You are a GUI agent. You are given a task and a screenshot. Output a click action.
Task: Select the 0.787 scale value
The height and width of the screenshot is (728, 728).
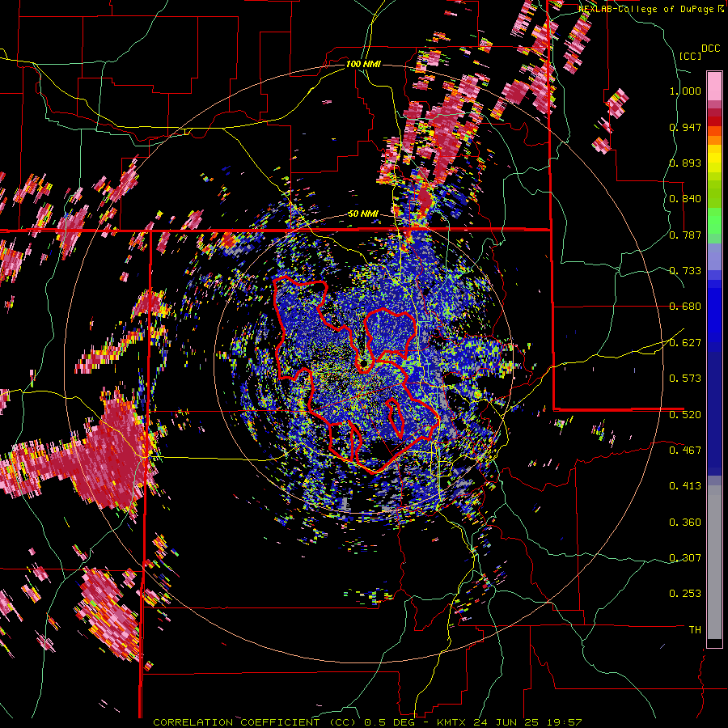685,235
